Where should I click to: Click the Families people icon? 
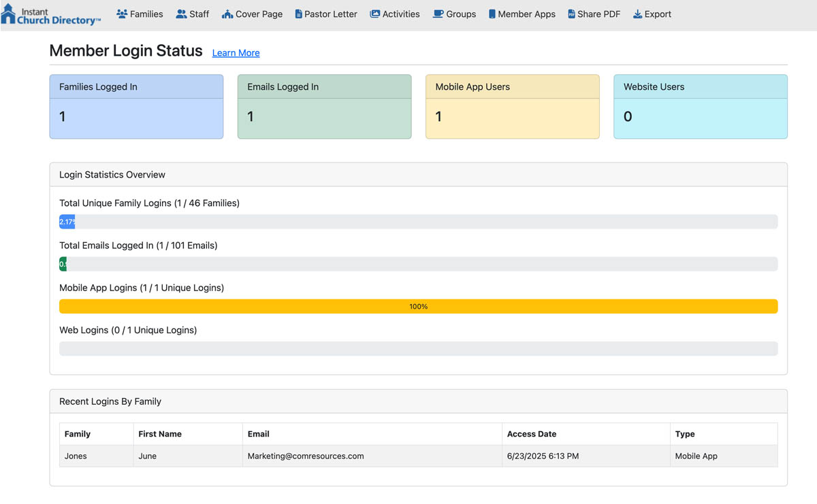122,14
